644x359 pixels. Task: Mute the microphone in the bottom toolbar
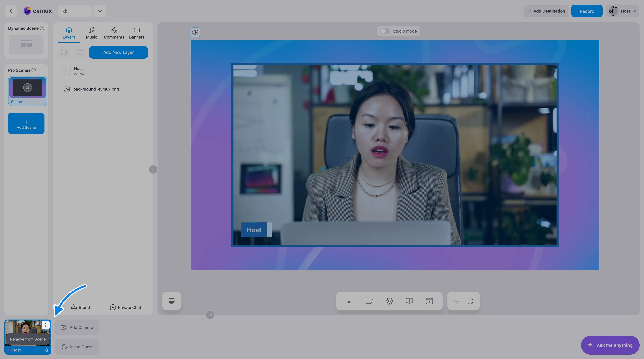[349, 301]
